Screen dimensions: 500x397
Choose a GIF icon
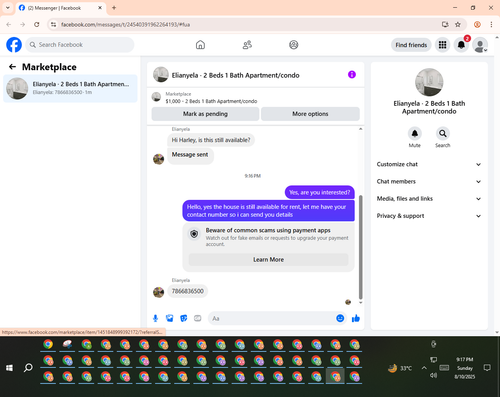198,318
